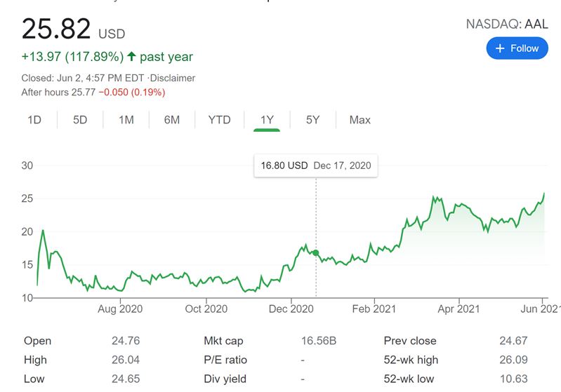Click the NASDAQ: AAL ticker label
The image size is (561, 392).
(506, 25)
